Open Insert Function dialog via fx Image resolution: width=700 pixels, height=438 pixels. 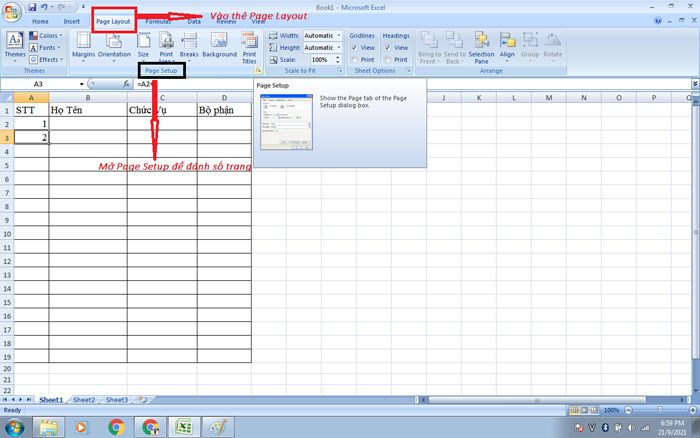[x=126, y=83]
